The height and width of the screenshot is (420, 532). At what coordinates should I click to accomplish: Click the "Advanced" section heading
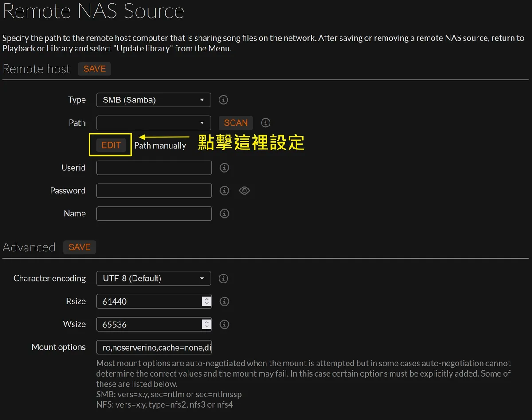pos(29,247)
